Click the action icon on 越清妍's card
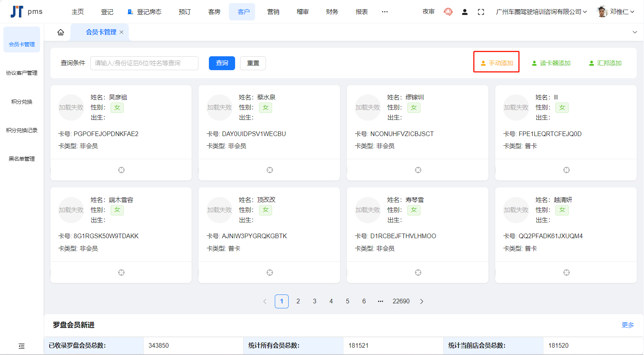Image resolution: width=644 pixels, height=355 pixels. (566, 273)
